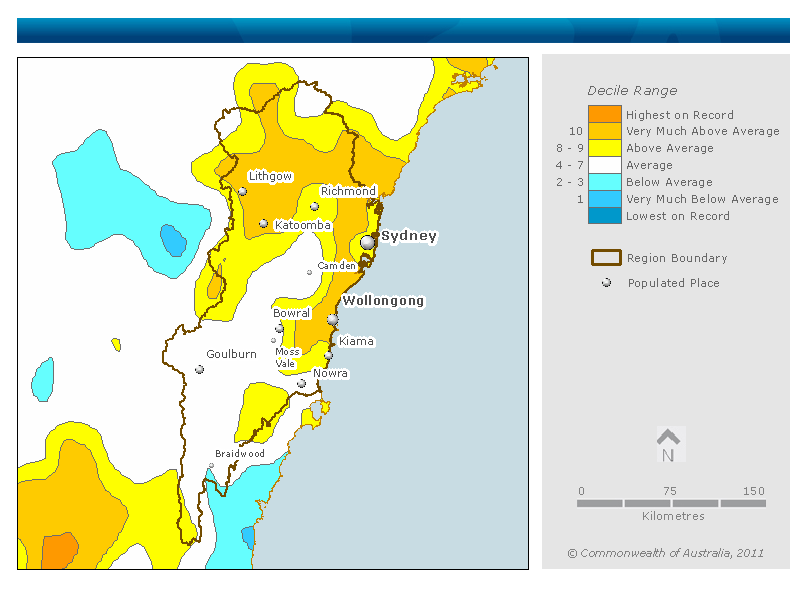Click the Kilometres scale bar
790x594 pixels.
(x=671, y=503)
